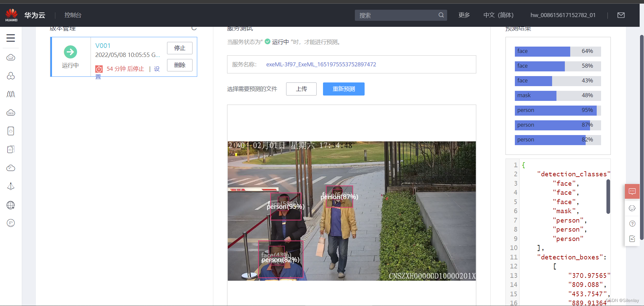Open the wave-shaped monitoring sidebar icon
644x306 pixels.
click(11, 94)
